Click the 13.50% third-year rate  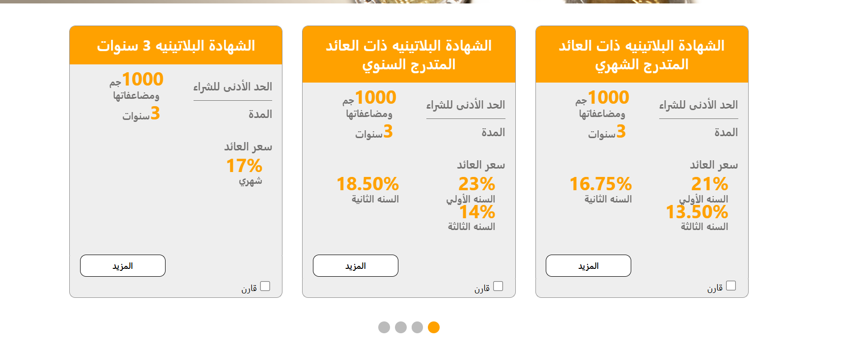click(697, 212)
